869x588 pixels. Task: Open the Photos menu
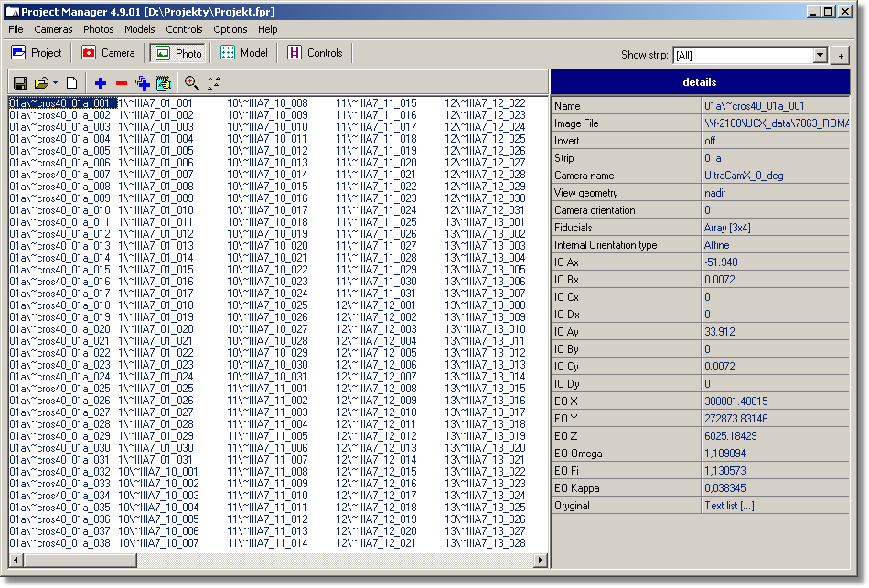(98, 29)
